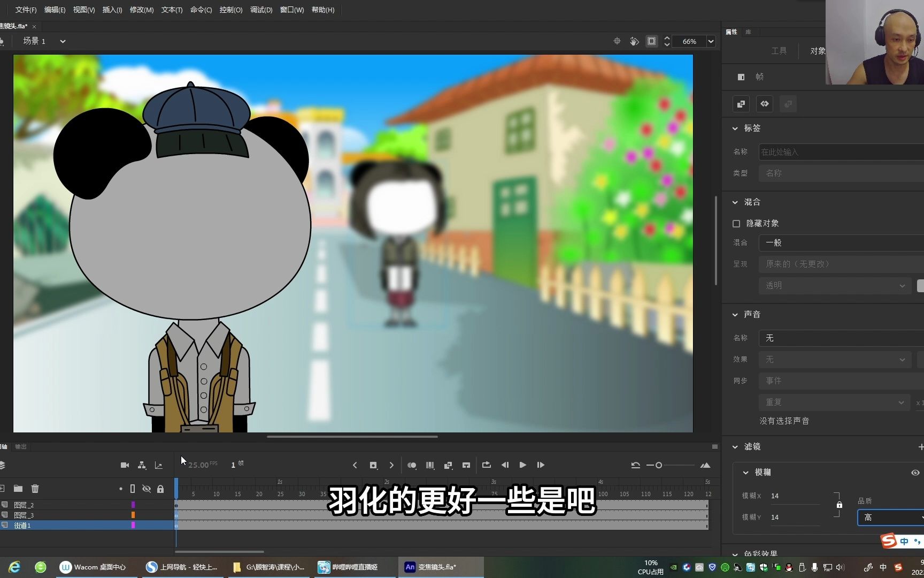This screenshot has height=578, width=924.
Task: Toggle clip content outside stage icon
Action: tap(652, 41)
